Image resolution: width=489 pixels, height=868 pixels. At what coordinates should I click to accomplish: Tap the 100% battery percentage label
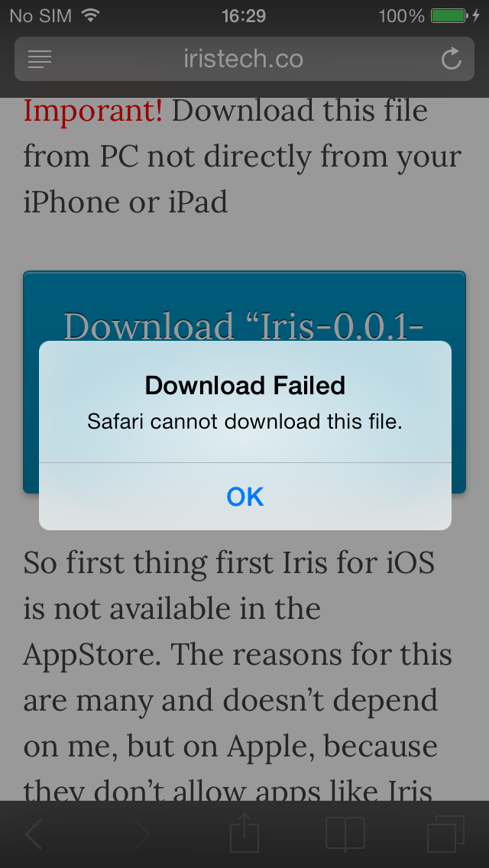pyautogui.click(x=401, y=15)
